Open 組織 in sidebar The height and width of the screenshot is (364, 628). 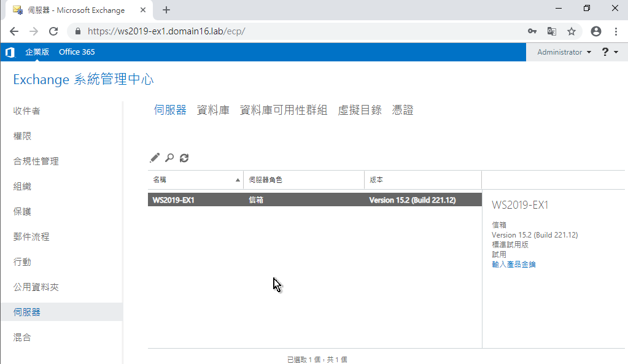(x=22, y=187)
